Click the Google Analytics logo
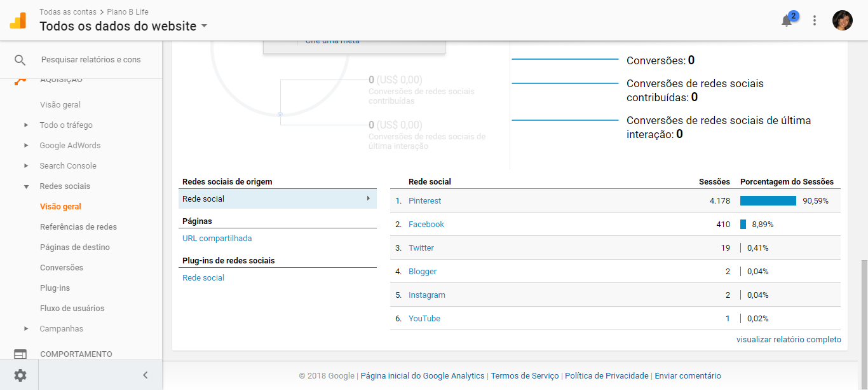 pos(18,20)
